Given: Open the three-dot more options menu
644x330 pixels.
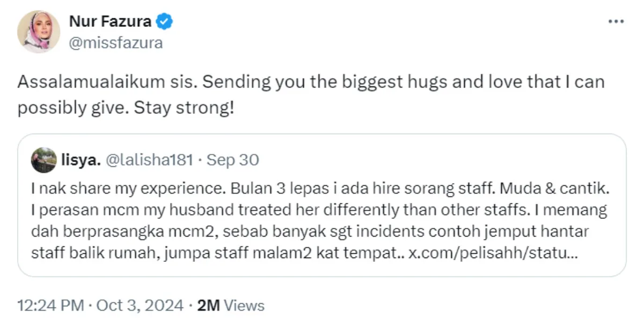Looking at the screenshot, I should [x=616, y=22].
